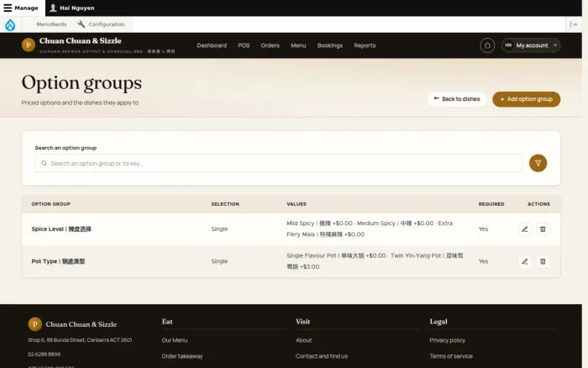The width and height of the screenshot is (588, 368).
Task: Click the SELECTION column header
Action: tap(225, 204)
